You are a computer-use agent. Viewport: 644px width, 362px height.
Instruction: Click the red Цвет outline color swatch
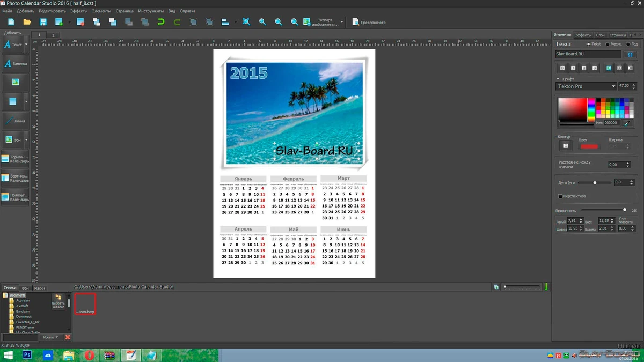coord(589,146)
